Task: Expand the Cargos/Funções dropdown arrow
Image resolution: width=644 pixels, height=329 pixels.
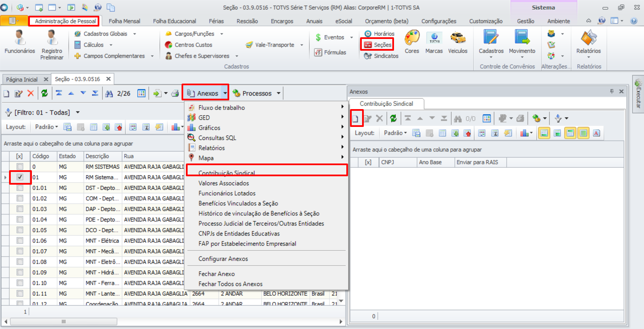Action: click(221, 34)
